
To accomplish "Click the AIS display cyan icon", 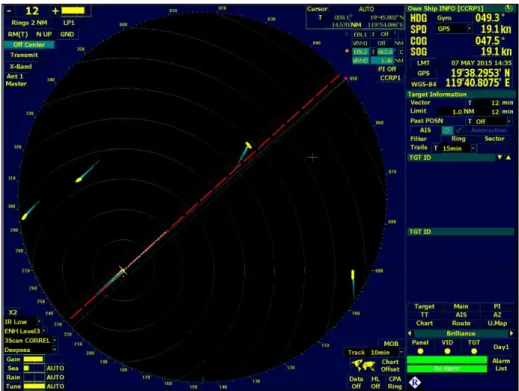I will tap(447, 130).
